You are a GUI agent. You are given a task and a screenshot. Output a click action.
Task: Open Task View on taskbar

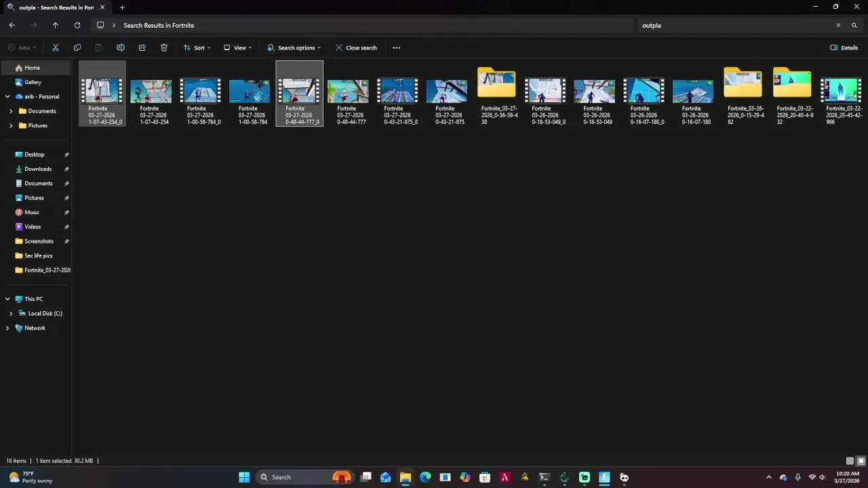point(366,477)
